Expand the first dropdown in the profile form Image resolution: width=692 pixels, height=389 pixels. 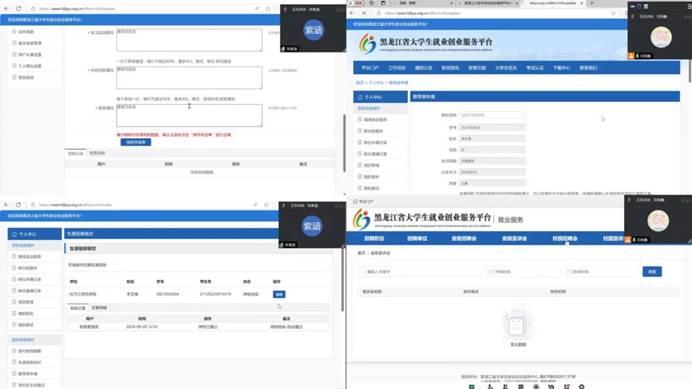point(492,115)
